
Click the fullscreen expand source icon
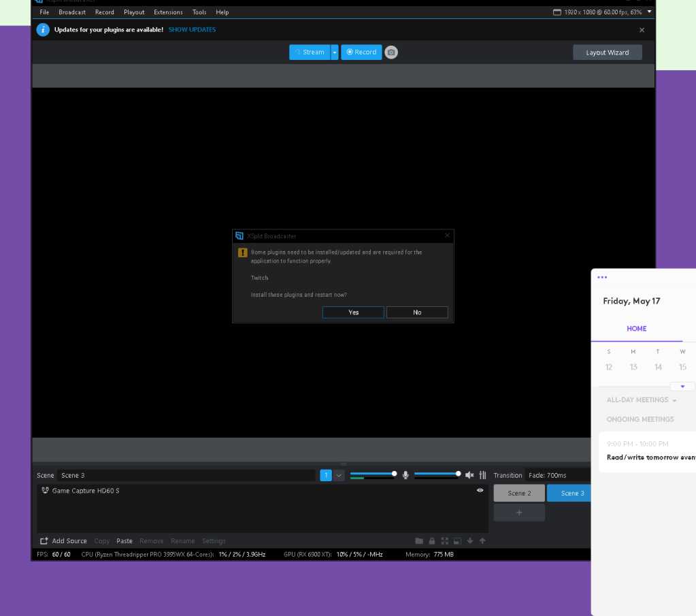[444, 541]
